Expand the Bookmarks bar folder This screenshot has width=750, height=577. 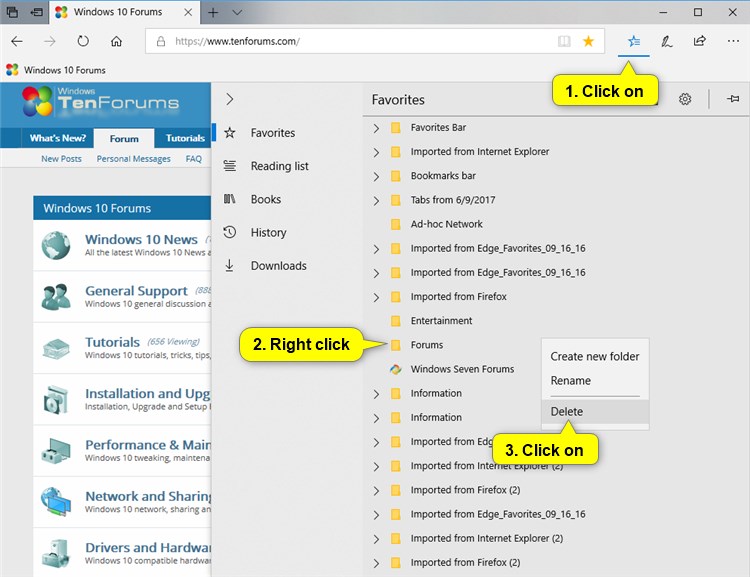pyautogui.click(x=376, y=176)
